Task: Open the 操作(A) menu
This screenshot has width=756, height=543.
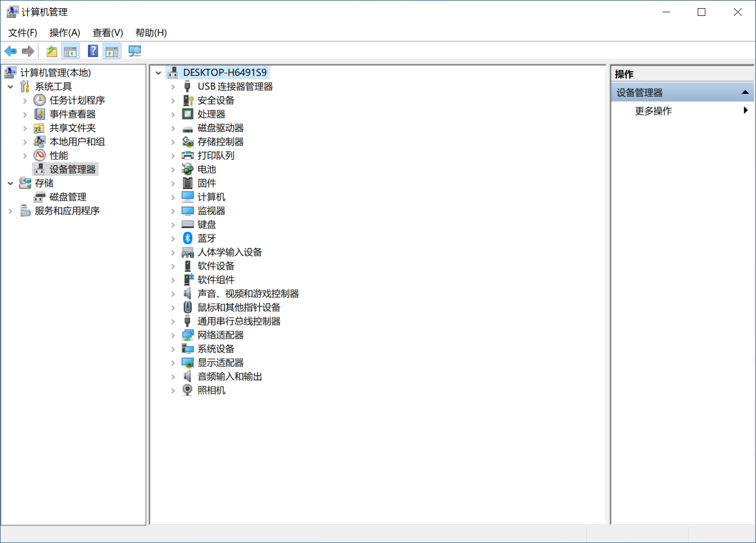Action: (x=64, y=33)
